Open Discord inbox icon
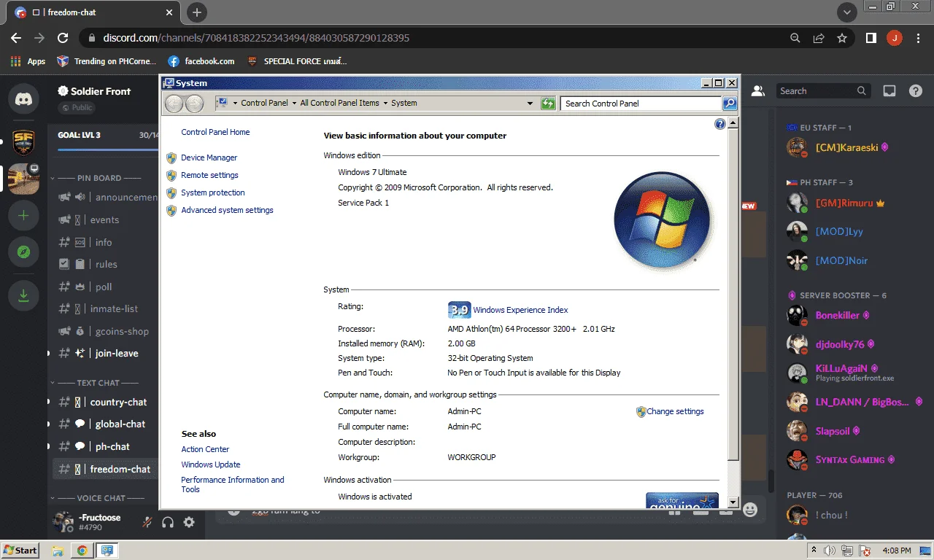934x560 pixels. tap(889, 91)
